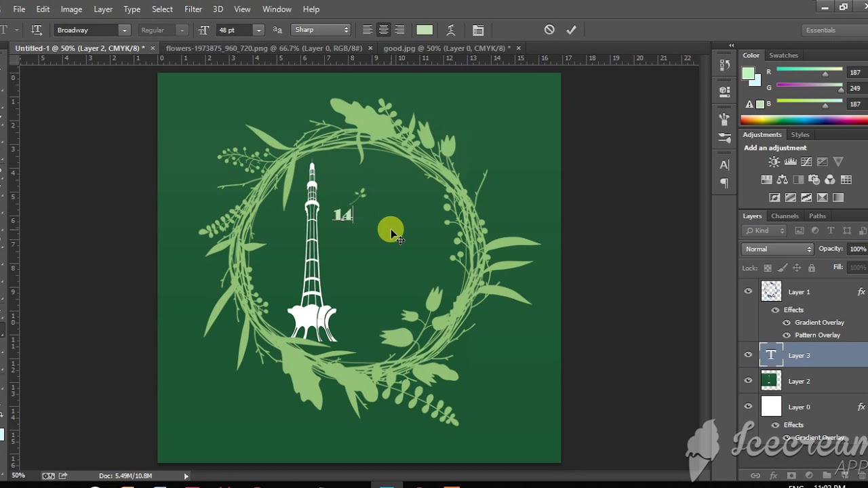Open the Regular font style dropdown

(x=181, y=30)
